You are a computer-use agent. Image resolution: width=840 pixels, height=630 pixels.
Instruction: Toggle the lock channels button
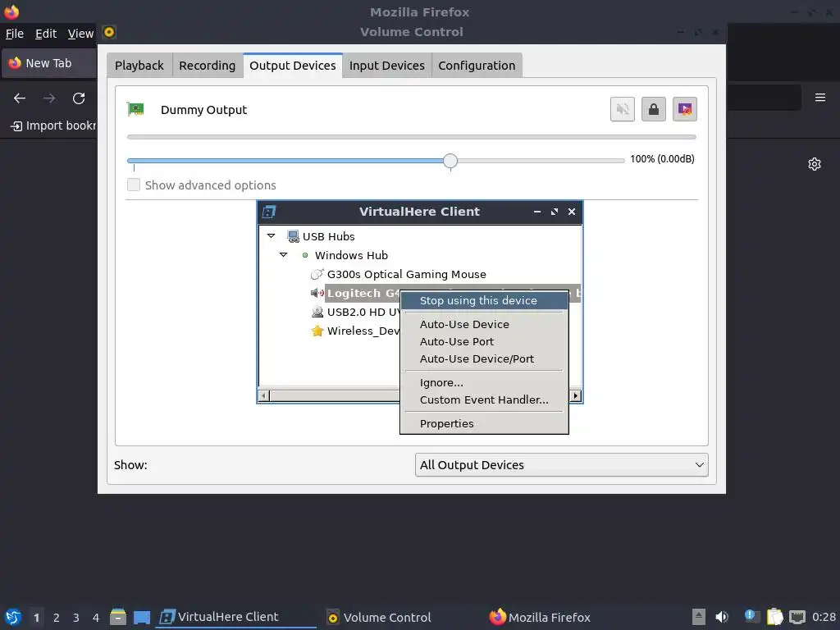654,109
